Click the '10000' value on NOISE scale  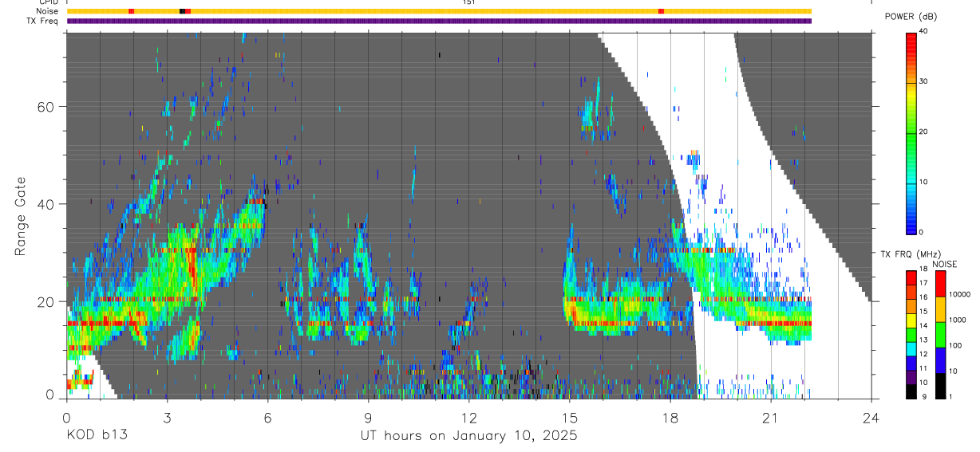(959, 295)
